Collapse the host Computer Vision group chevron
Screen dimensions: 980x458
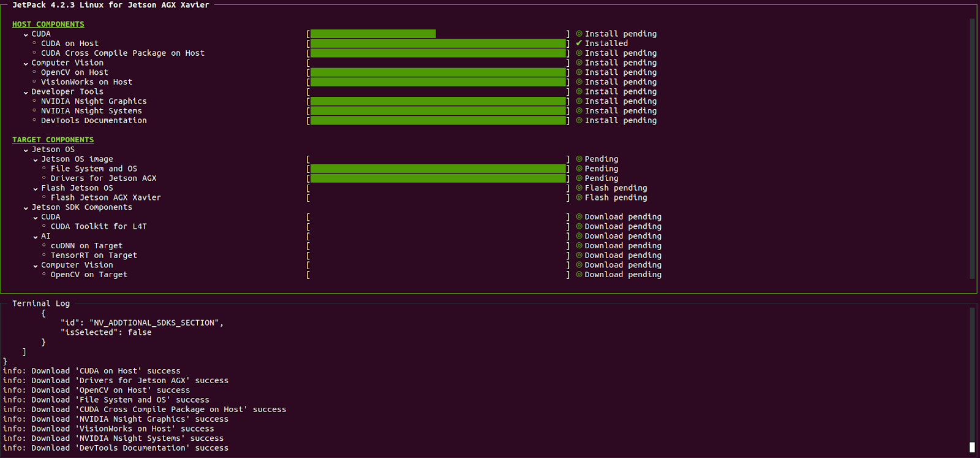tap(26, 63)
